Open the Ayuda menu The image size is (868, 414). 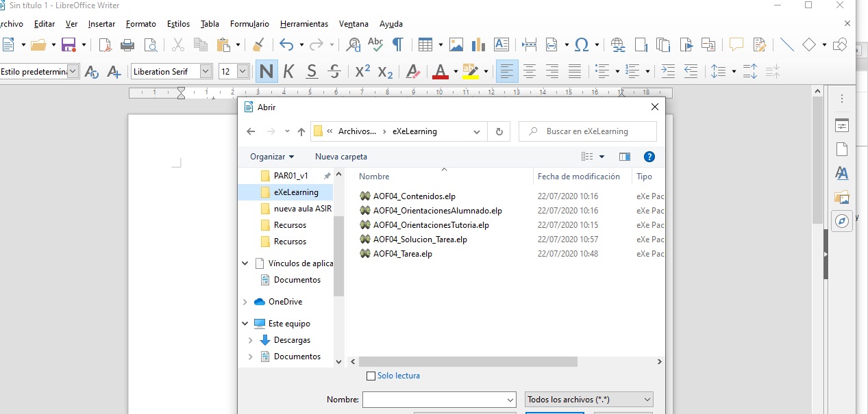tap(391, 24)
